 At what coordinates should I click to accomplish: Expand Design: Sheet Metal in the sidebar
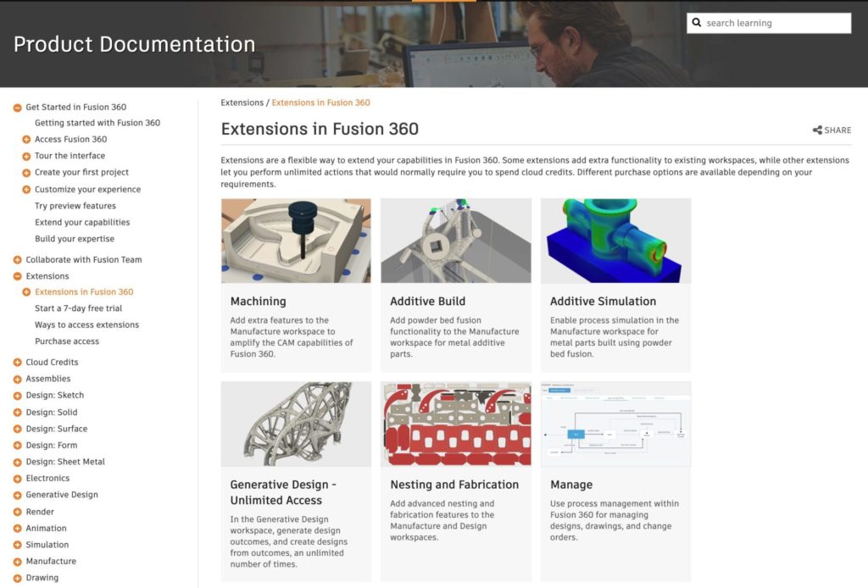[17, 461]
